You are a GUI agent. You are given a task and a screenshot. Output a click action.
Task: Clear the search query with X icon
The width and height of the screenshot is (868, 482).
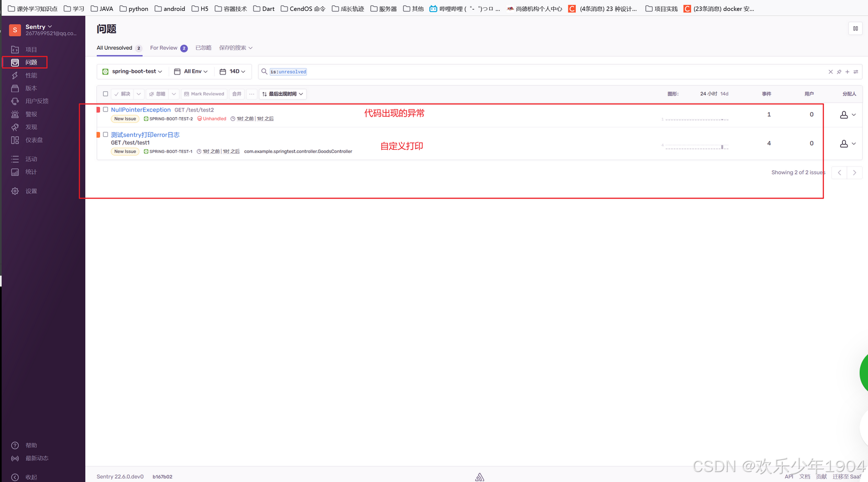[830, 72]
